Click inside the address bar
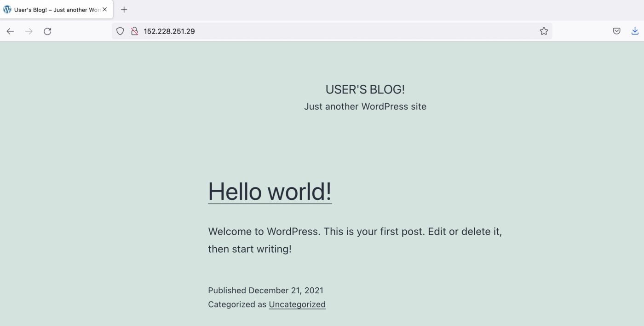Image resolution: width=644 pixels, height=326 pixels. (322, 31)
